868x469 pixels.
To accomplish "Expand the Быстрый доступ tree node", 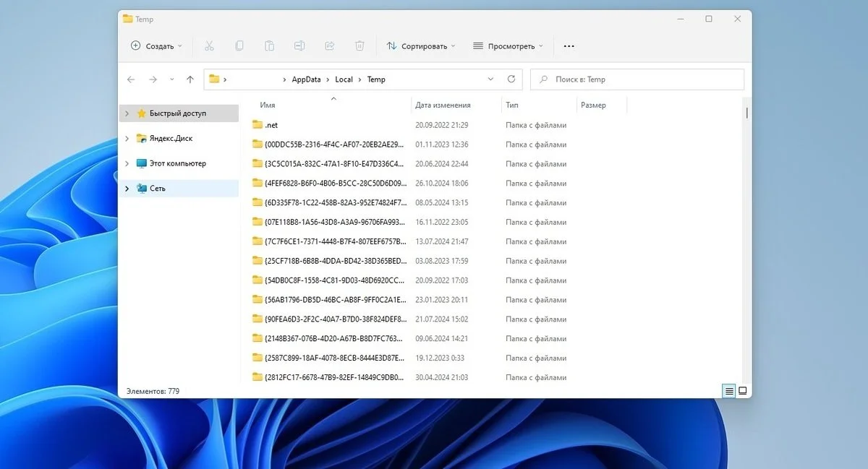I will (127, 113).
